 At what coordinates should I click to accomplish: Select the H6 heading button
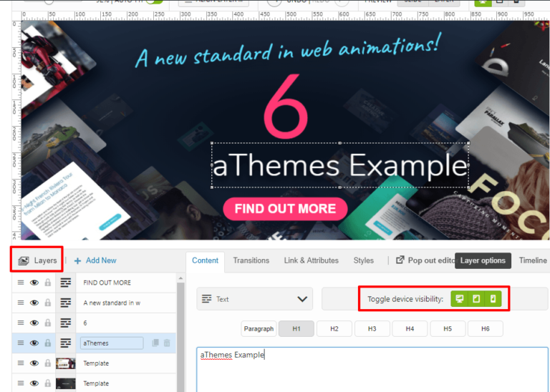coord(486,329)
